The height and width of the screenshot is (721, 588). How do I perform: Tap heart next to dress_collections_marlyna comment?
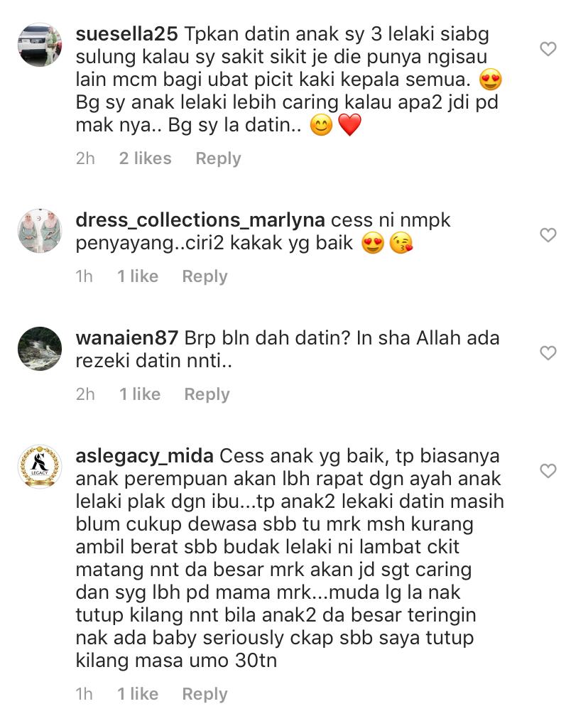[x=548, y=235]
